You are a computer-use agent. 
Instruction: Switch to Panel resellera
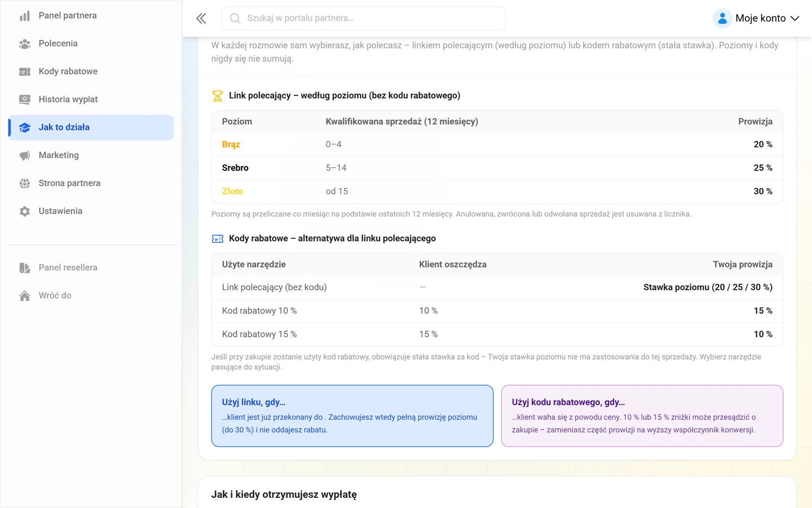91,268
